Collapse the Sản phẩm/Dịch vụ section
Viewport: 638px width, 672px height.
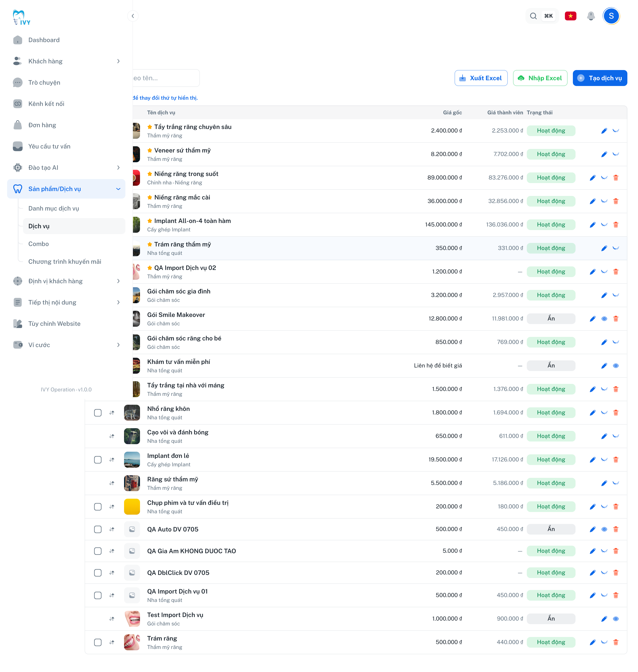point(118,189)
